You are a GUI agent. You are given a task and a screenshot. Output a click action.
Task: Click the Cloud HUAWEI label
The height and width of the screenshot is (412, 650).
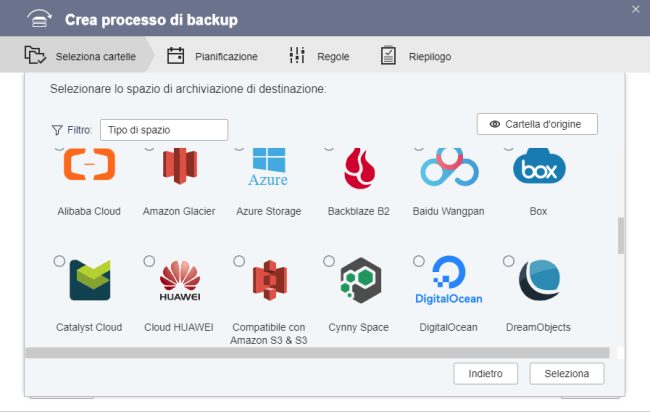(179, 327)
